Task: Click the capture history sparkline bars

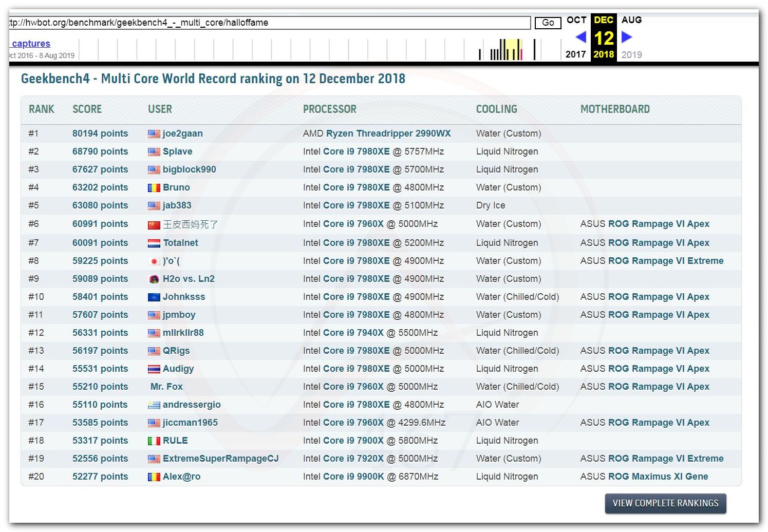Action: tap(506, 50)
